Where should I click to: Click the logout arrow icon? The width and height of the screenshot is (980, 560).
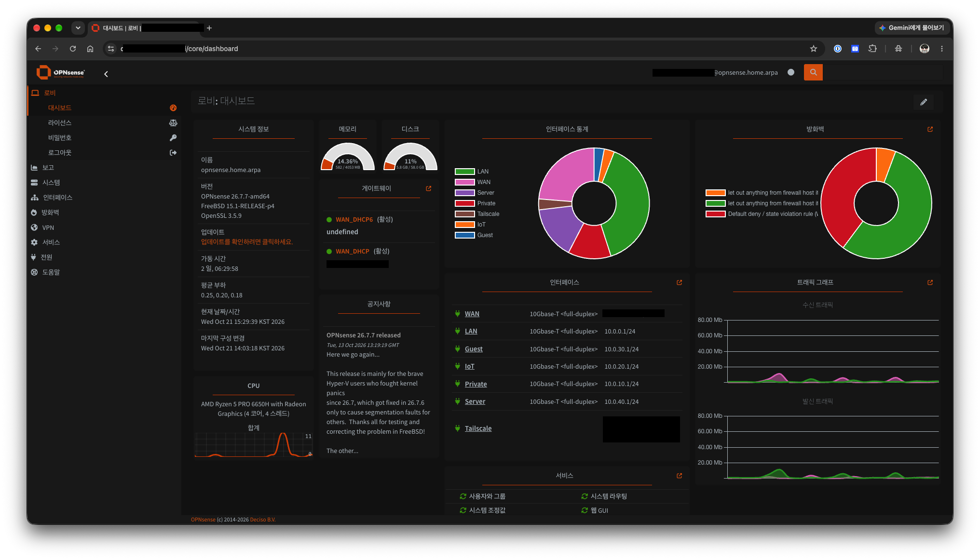173,153
